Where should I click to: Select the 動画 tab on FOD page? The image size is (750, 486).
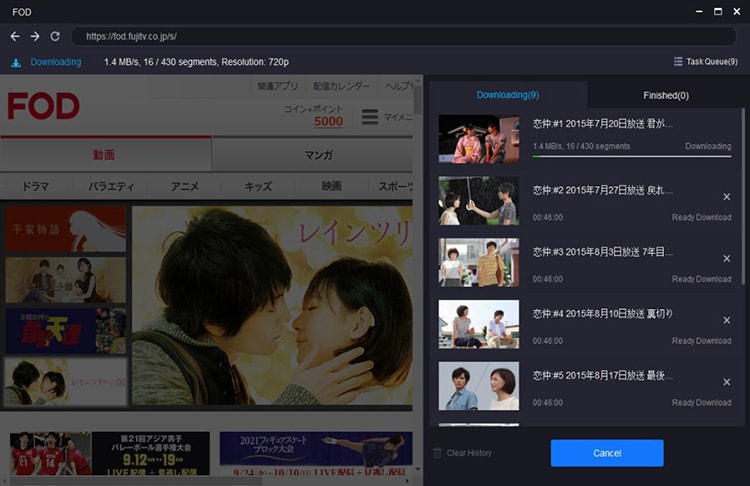click(106, 155)
